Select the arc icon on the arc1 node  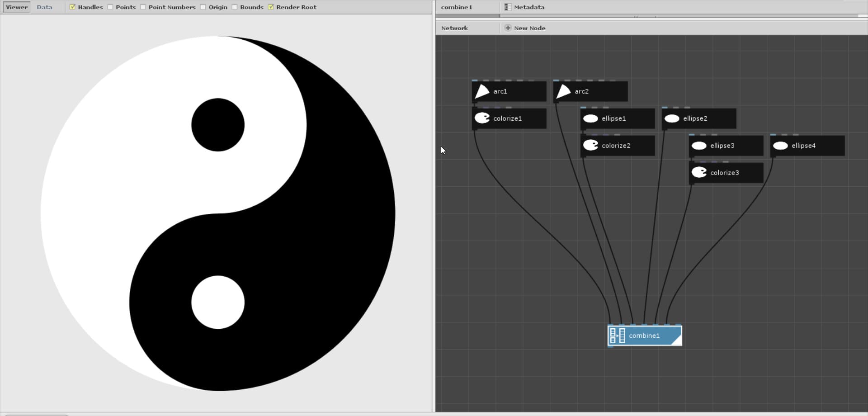pos(482,91)
